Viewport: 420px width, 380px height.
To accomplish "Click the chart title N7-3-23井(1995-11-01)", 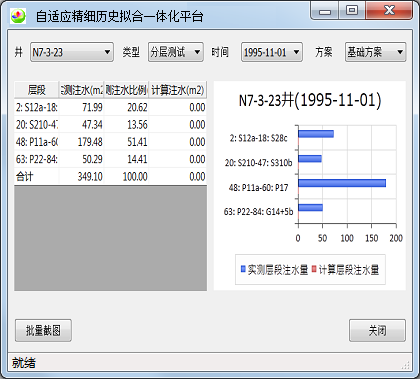I will [310, 100].
